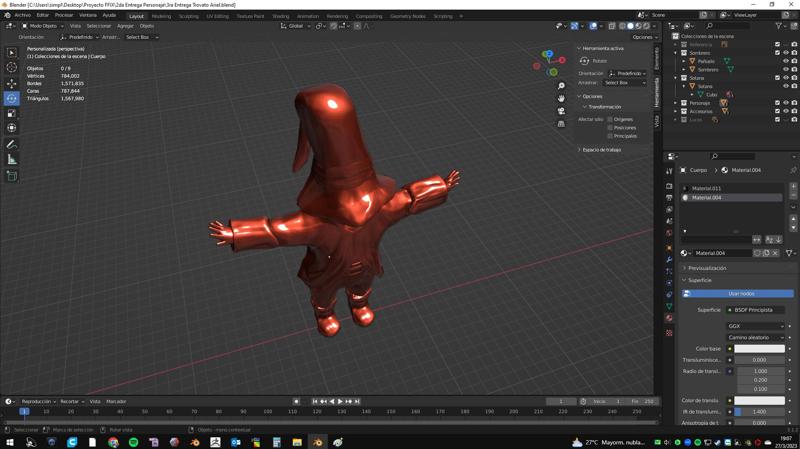800x449 pixels.
Task: Open the GGX distribution dropdown
Action: click(x=755, y=326)
